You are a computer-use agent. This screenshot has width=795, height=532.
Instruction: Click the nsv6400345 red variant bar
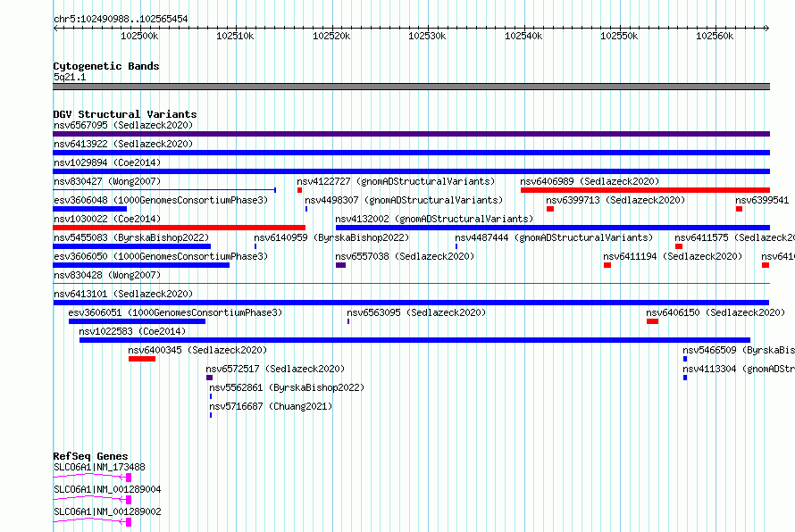pos(142,359)
